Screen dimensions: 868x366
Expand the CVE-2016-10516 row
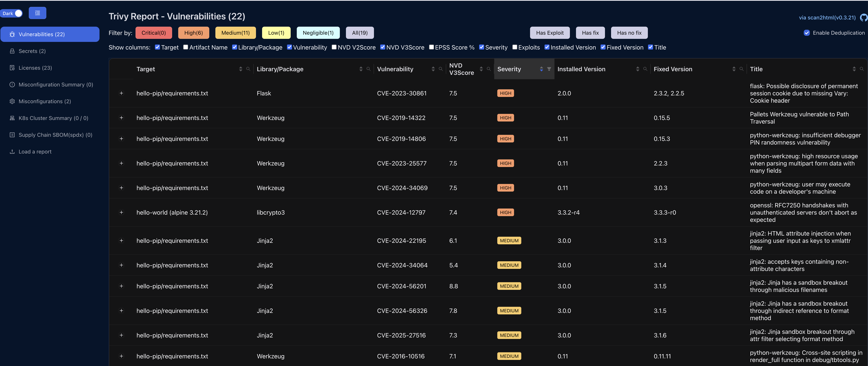pos(121,356)
